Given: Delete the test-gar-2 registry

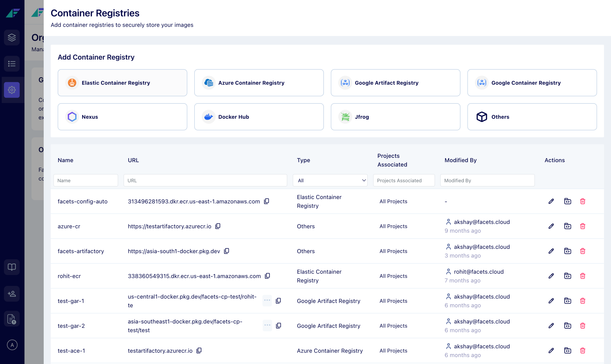Looking at the screenshot, I should point(583,326).
